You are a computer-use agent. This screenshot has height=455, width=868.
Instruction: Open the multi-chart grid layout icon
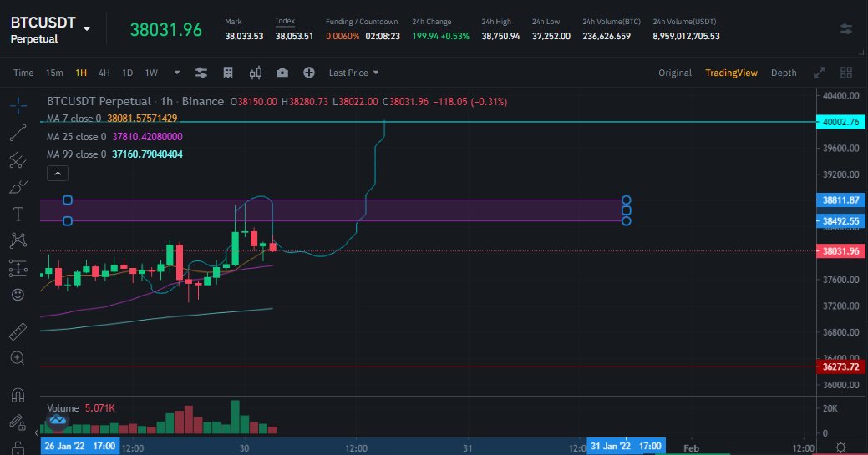(x=845, y=73)
